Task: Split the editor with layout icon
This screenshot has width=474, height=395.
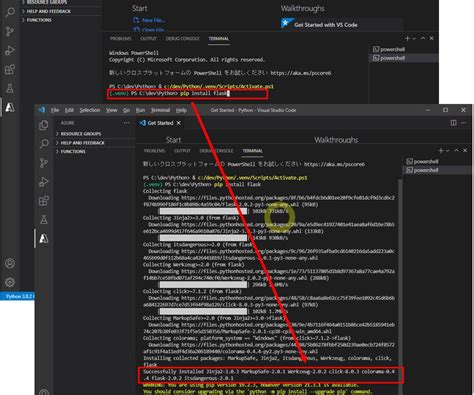Action: point(453,123)
